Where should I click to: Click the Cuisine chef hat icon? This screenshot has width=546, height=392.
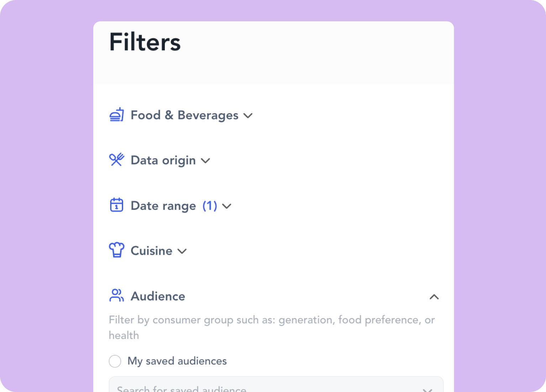[116, 250]
